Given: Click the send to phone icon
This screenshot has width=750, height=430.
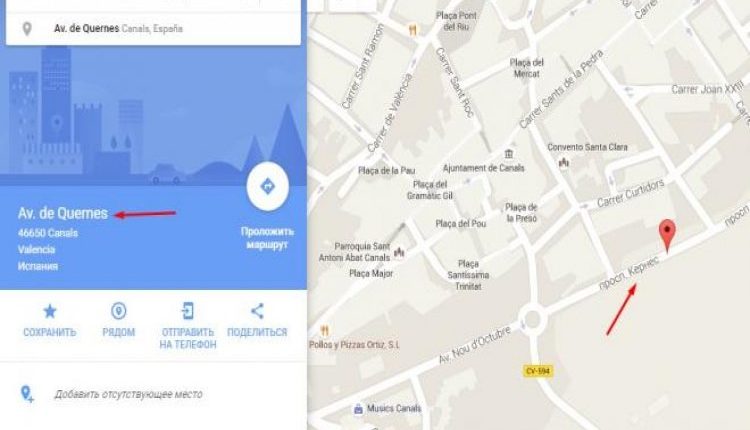Looking at the screenshot, I should (188, 311).
